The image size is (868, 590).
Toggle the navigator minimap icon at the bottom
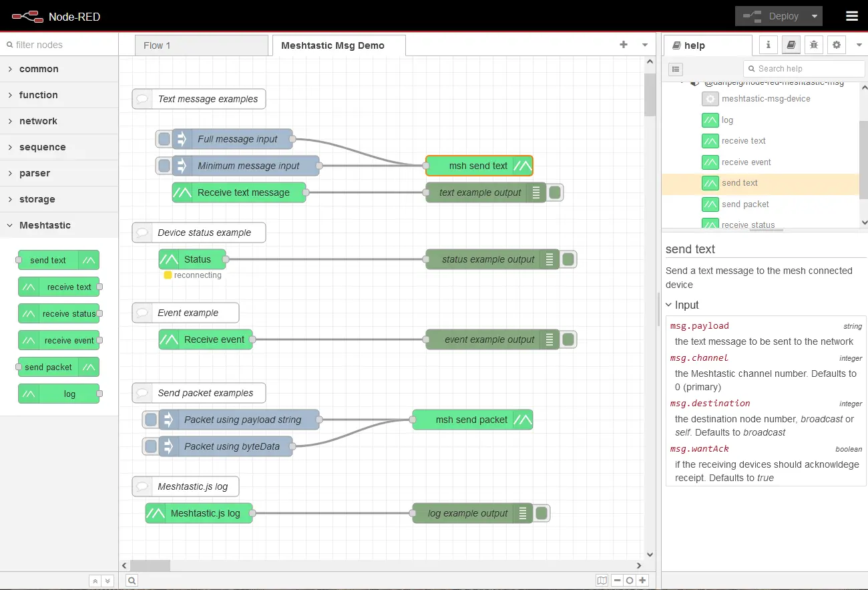(x=602, y=580)
